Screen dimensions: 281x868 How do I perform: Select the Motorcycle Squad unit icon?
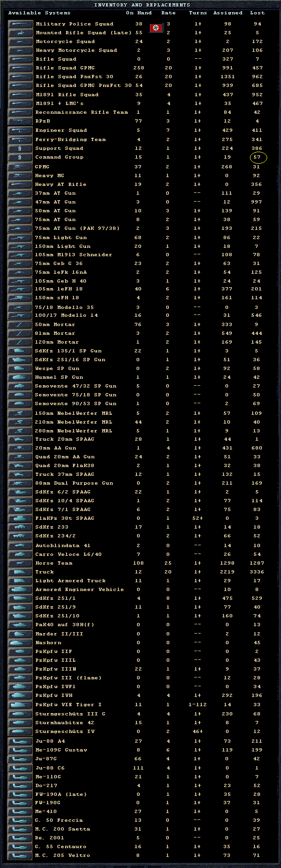pyautogui.click(x=21, y=41)
